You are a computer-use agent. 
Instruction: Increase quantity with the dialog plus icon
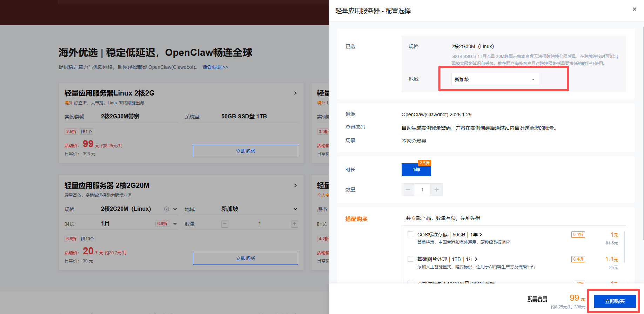pyautogui.click(x=437, y=190)
